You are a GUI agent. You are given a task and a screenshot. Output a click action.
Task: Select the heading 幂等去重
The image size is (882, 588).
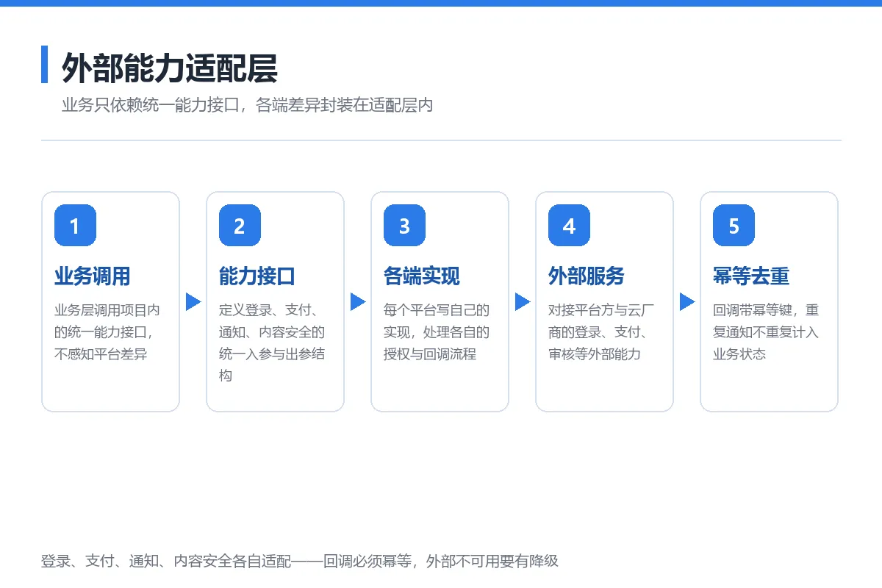point(751,276)
